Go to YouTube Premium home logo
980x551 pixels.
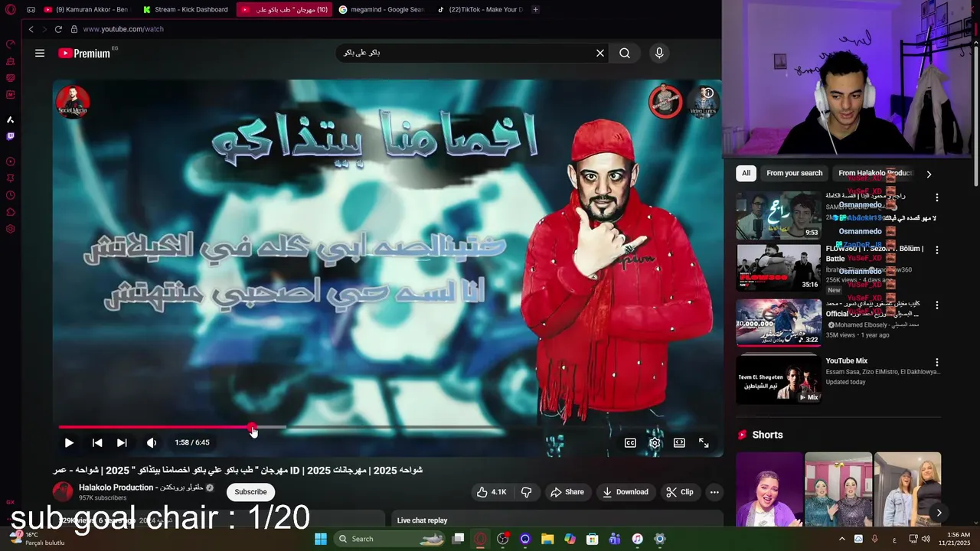(x=84, y=53)
